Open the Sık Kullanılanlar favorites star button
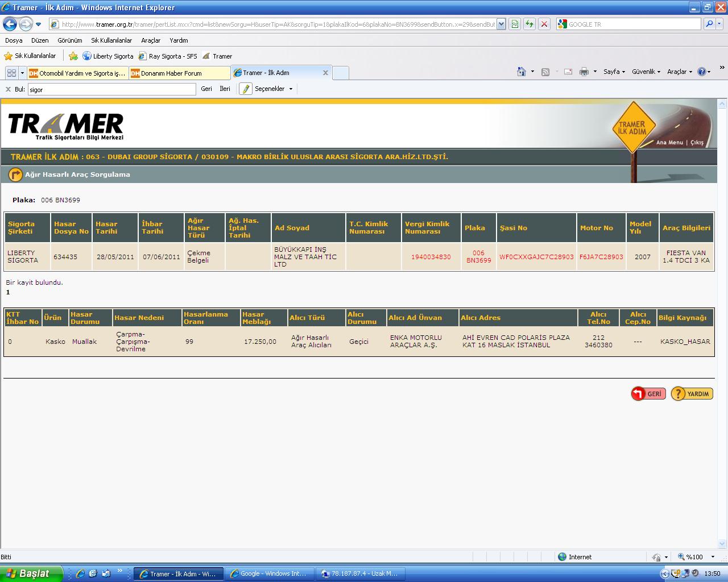Viewport: 728px width, 582px height. pyautogui.click(x=30, y=56)
